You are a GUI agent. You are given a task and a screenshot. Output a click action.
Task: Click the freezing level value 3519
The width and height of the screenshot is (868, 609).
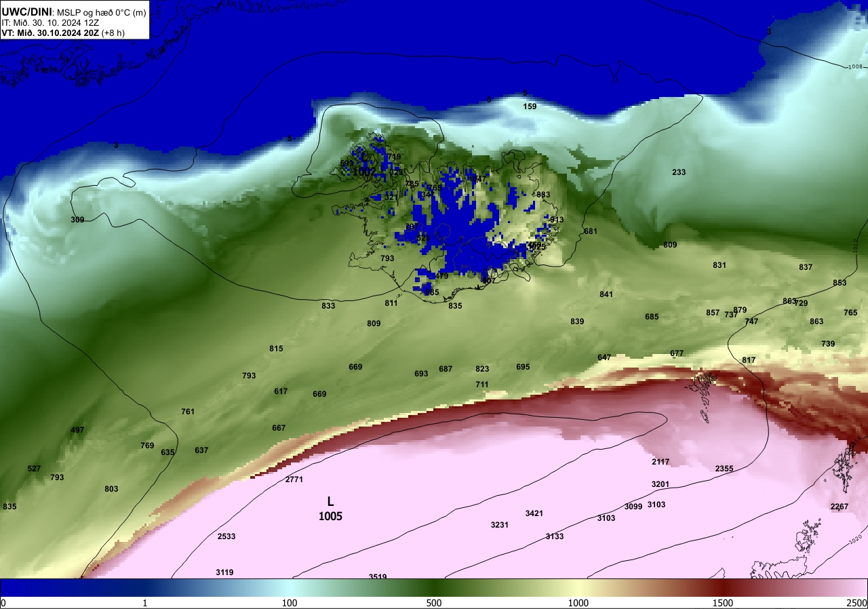(x=378, y=576)
